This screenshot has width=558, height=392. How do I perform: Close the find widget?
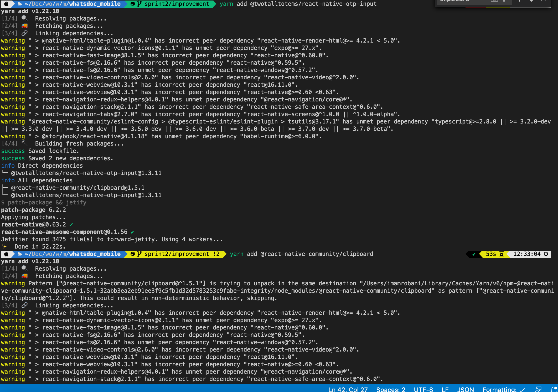[543, 1]
